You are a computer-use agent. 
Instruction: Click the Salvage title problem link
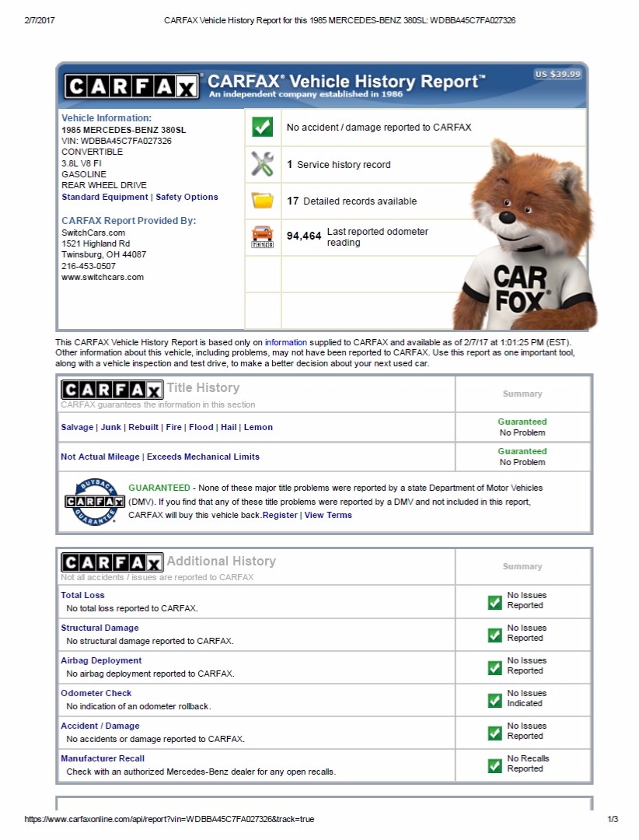77,427
